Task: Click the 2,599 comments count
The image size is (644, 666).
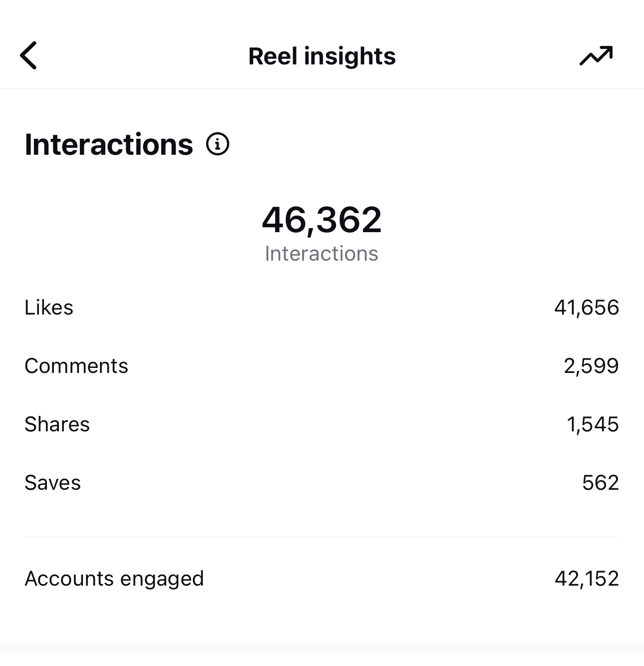Action: [x=591, y=366]
